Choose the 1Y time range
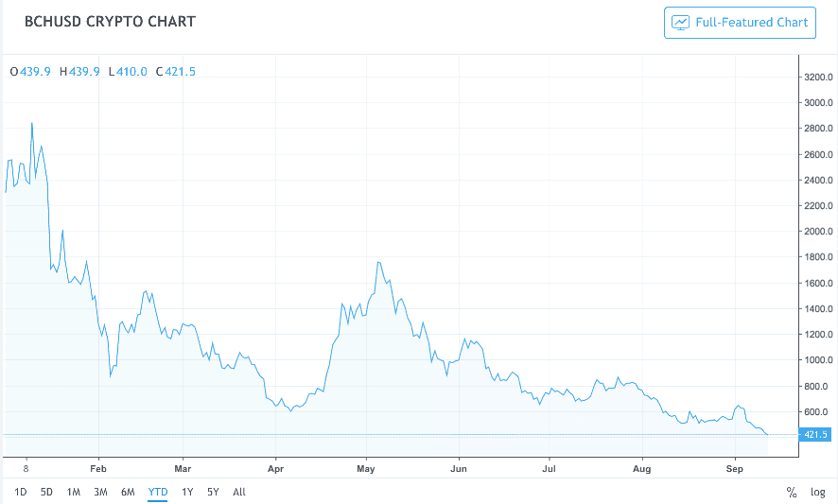 [187, 492]
